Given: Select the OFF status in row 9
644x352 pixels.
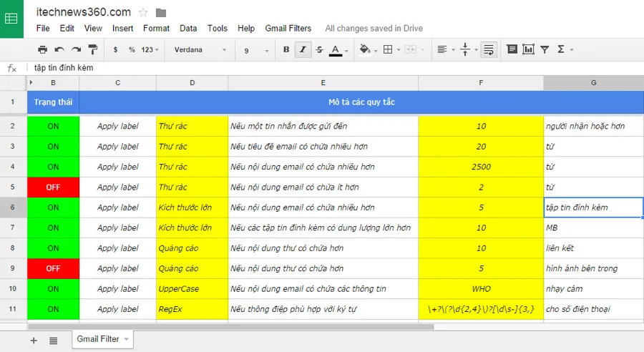Looking at the screenshot, I should (x=53, y=268).
